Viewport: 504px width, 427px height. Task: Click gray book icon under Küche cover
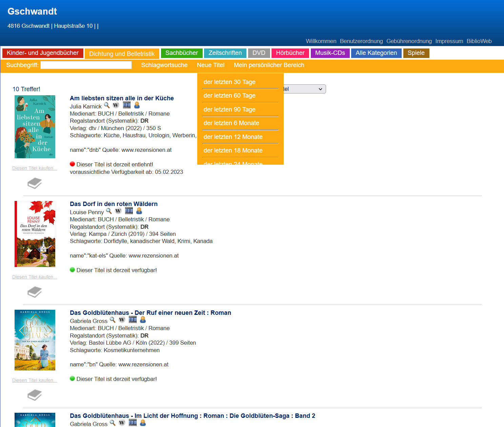click(35, 183)
